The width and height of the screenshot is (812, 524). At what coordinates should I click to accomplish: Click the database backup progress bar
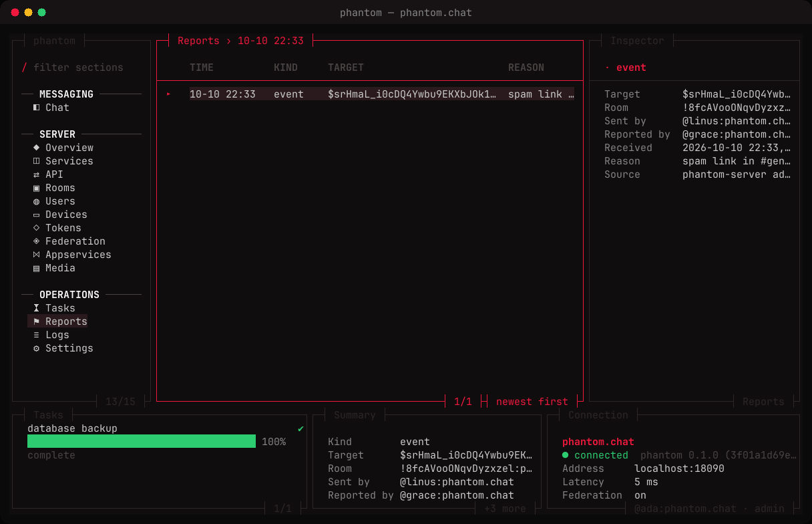tap(142, 442)
